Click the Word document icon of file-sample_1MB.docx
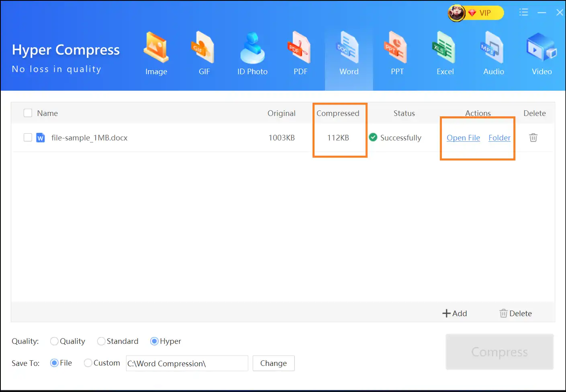 [x=41, y=138]
